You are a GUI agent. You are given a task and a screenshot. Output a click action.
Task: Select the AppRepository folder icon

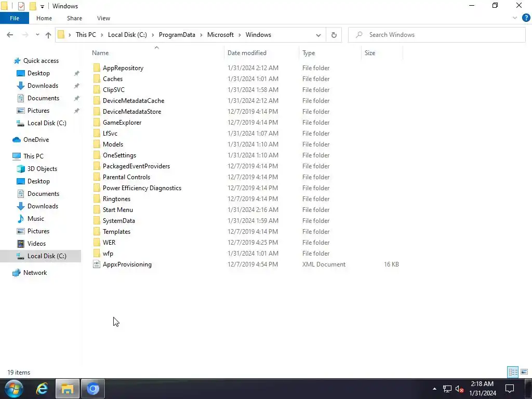coord(97,68)
